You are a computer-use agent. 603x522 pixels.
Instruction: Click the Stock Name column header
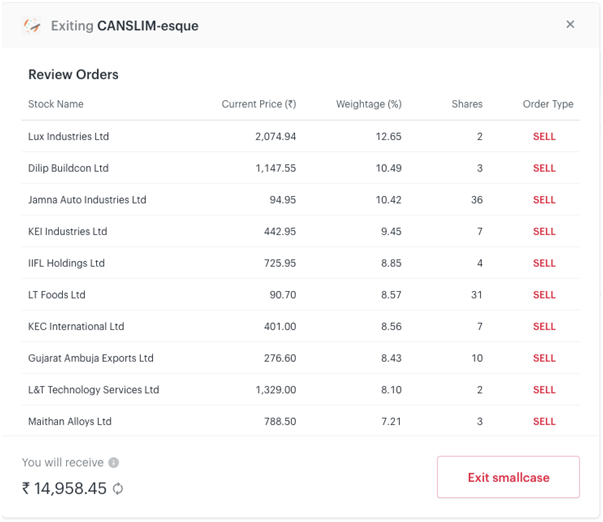click(x=56, y=104)
